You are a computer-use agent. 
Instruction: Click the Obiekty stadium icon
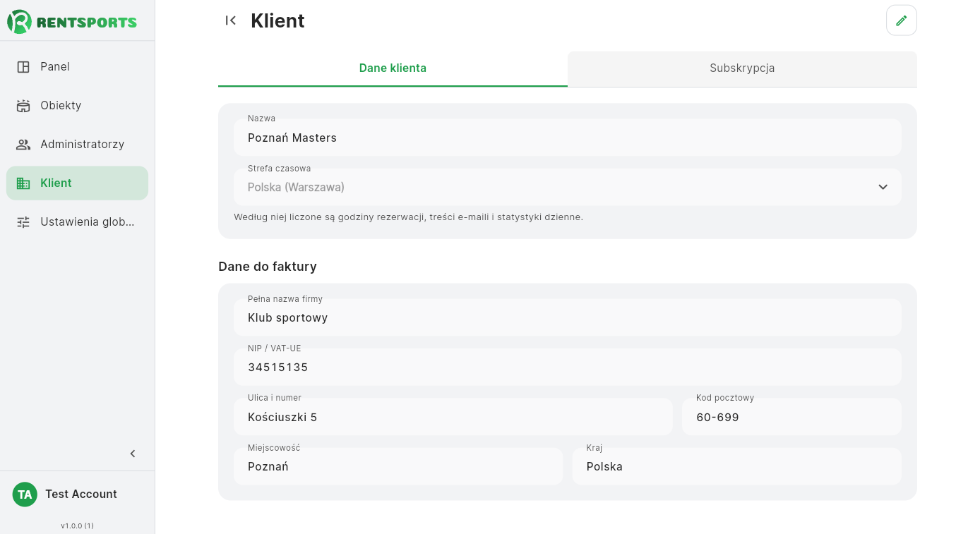(23, 106)
